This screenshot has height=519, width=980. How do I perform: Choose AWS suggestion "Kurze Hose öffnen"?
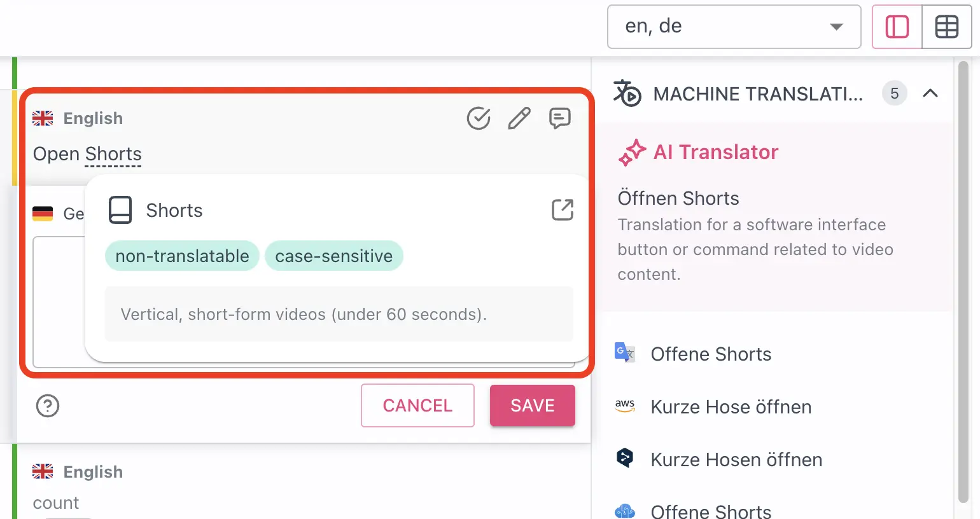[x=731, y=407]
